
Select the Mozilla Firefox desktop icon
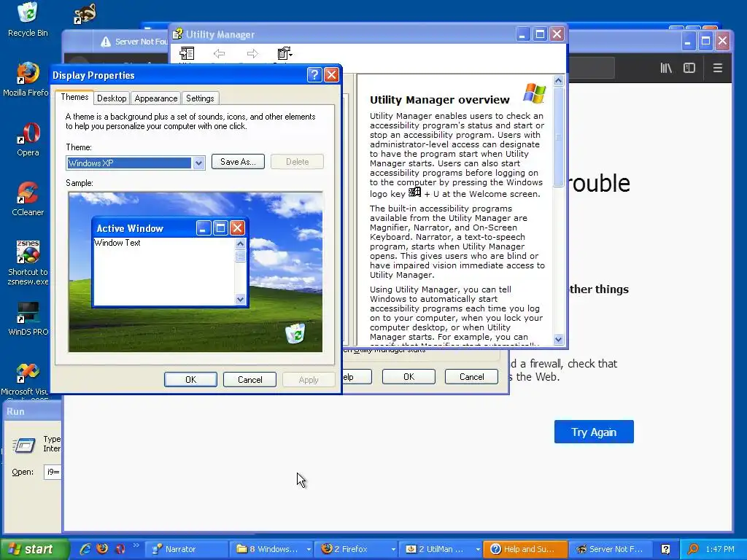click(27, 79)
